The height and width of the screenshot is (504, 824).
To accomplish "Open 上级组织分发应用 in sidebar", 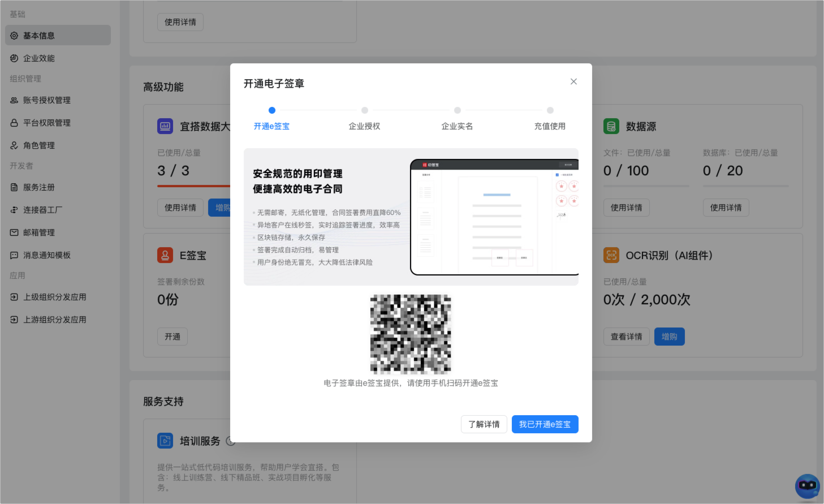I will [58, 296].
